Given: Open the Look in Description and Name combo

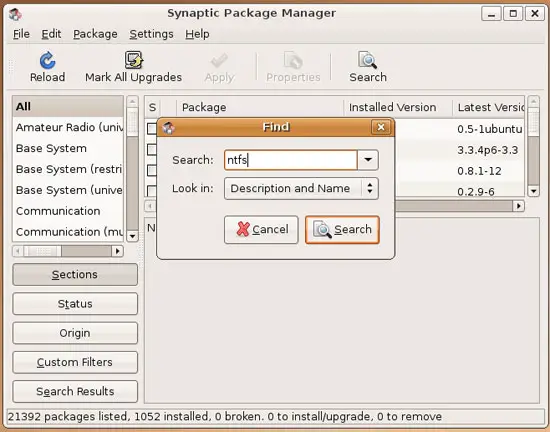Looking at the screenshot, I should coord(301,189).
